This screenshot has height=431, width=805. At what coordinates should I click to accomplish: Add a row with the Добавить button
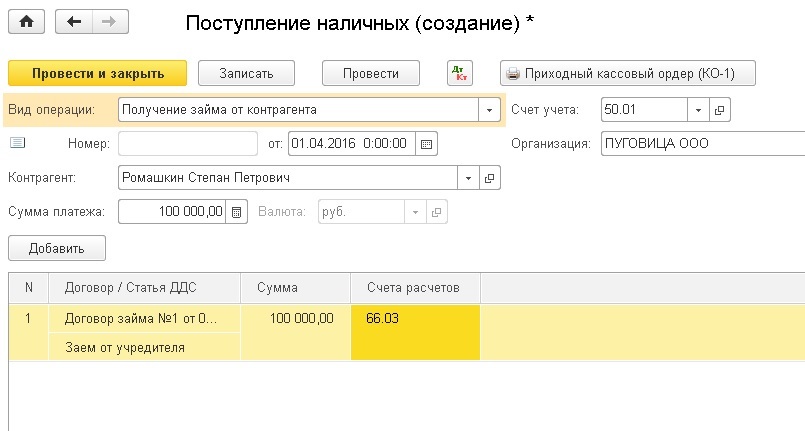coord(57,248)
